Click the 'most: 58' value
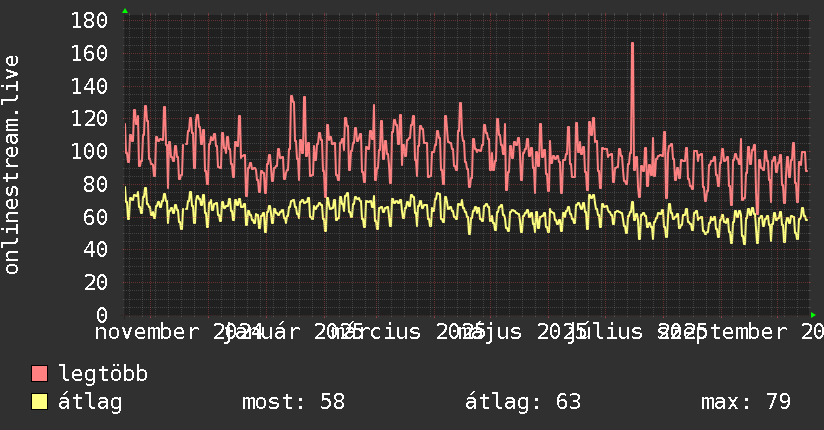The height and width of the screenshot is (430, 824). click(x=293, y=402)
